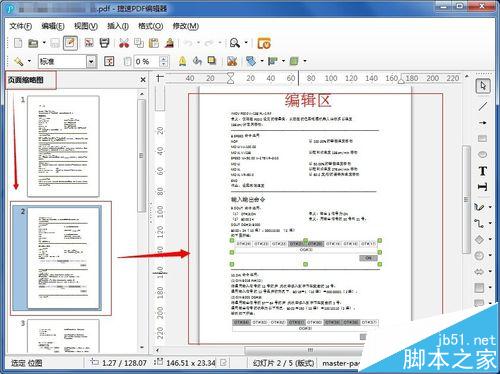This screenshot has height=374, width=500.
Task: Click the orange slideshow timer icon
Action: coord(264,43)
